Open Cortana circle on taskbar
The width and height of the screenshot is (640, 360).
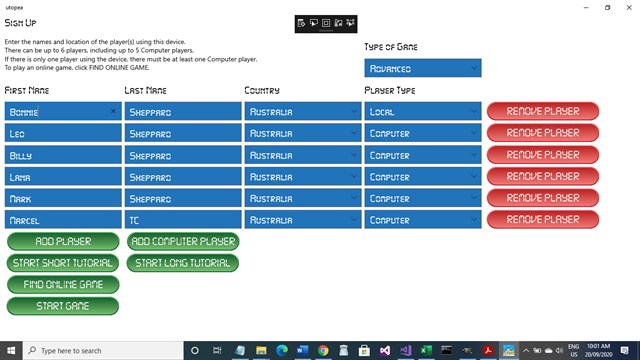point(195,351)
